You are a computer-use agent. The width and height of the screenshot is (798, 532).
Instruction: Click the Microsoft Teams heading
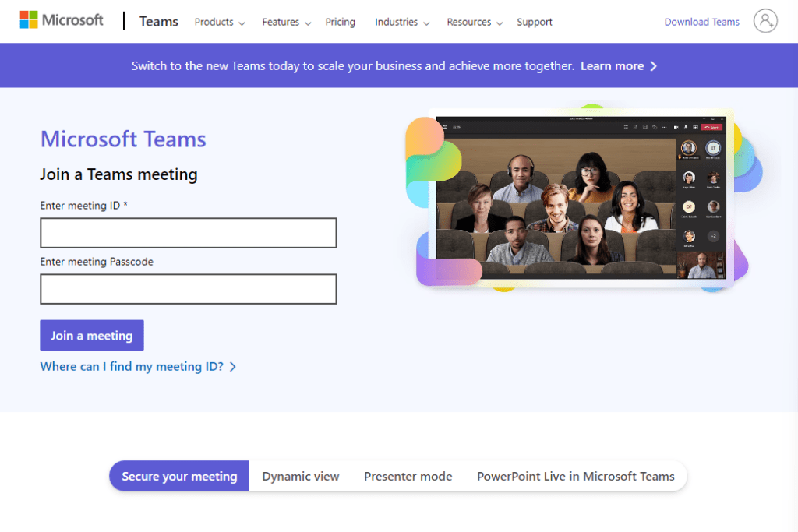(123, 139)
